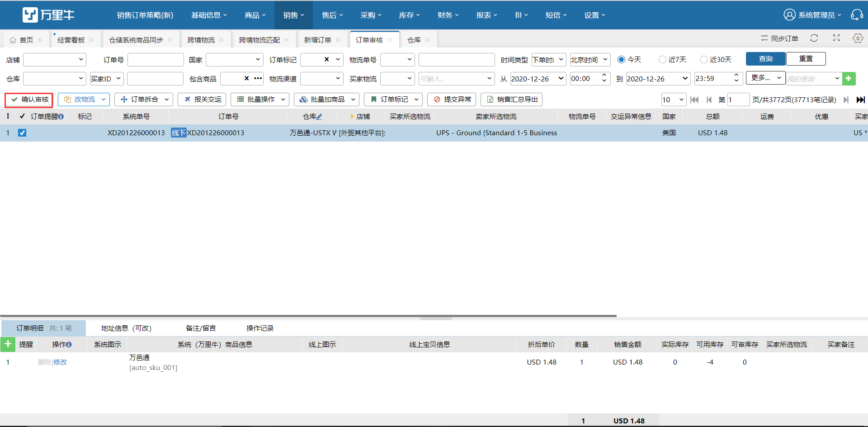Open 包含商品 ellipsis picker
This screenshot has height=427, width=868.
click(x=258, y=78)
